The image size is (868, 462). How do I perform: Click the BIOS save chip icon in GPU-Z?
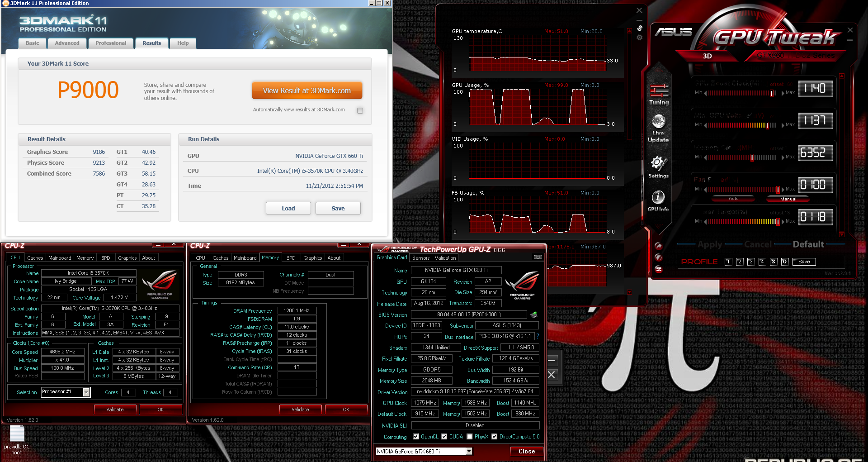point(534,314)
